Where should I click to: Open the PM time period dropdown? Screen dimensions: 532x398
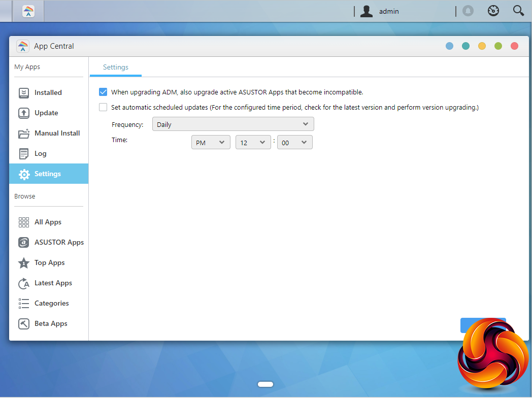point(211,143)
